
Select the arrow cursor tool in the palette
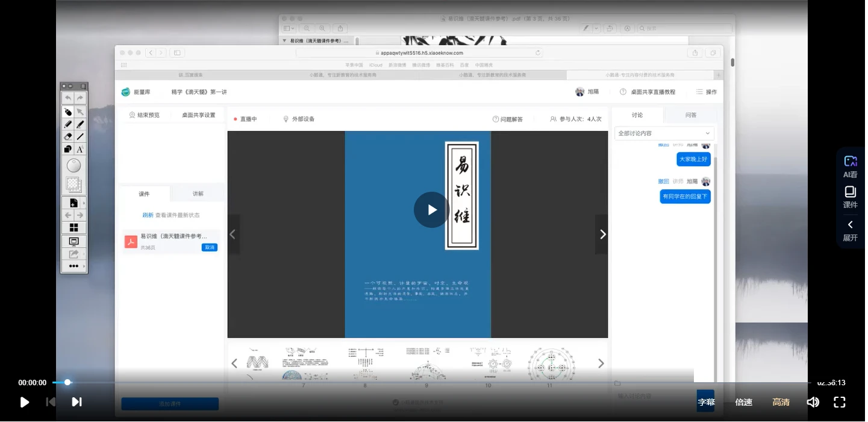[x=80, y=112]
